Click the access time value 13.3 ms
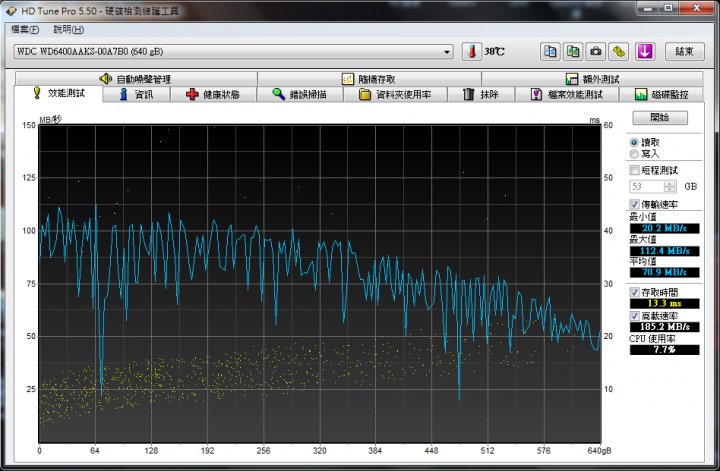Screen dimensions: 720x471 click(664, 303)
